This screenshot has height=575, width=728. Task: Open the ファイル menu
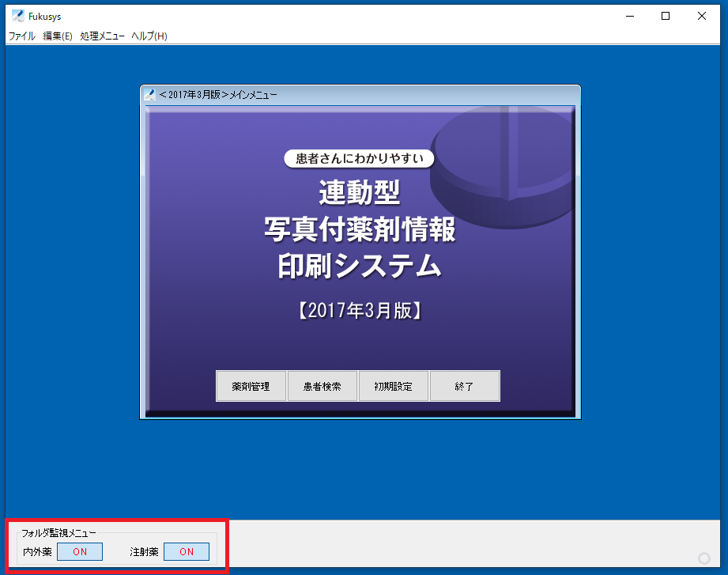coord(22,36)
